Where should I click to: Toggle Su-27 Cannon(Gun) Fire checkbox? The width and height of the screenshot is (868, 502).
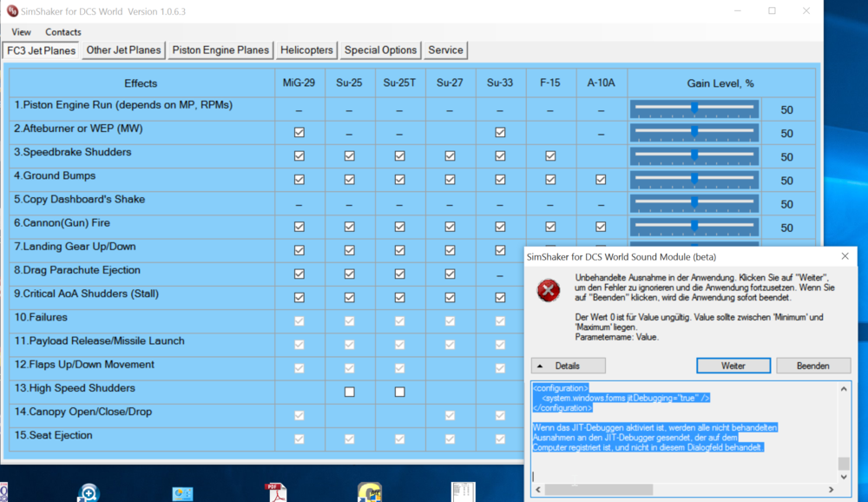(x=450, y=227)
